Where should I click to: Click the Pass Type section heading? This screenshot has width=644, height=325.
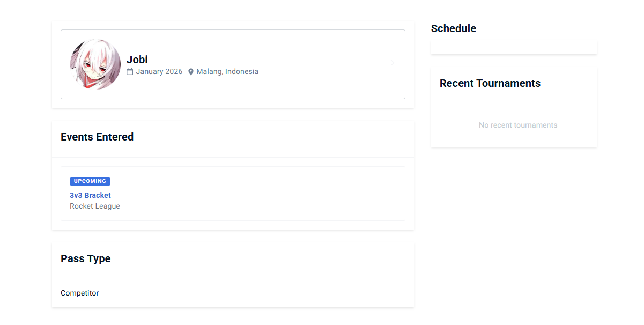point(86,258)
